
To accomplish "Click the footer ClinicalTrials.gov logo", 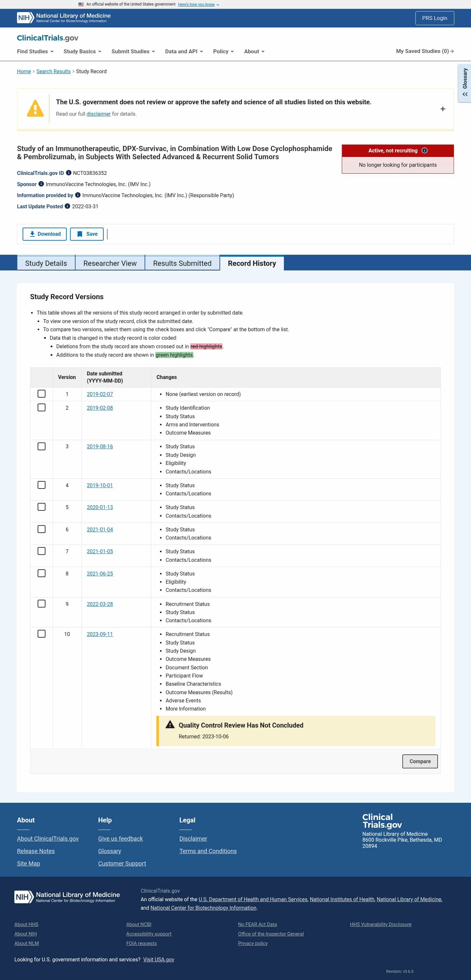I will 382,821.
